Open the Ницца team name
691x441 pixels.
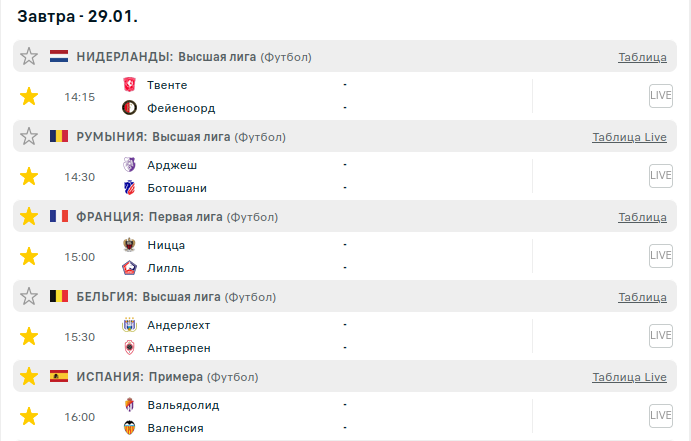point(166,245)
